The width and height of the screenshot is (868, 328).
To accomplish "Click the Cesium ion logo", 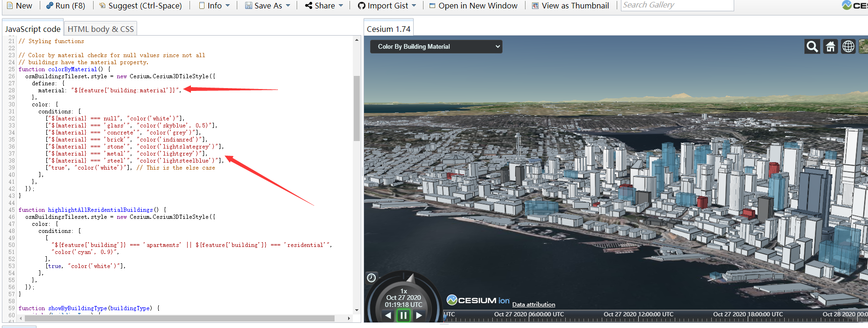I will coord(478,300).
